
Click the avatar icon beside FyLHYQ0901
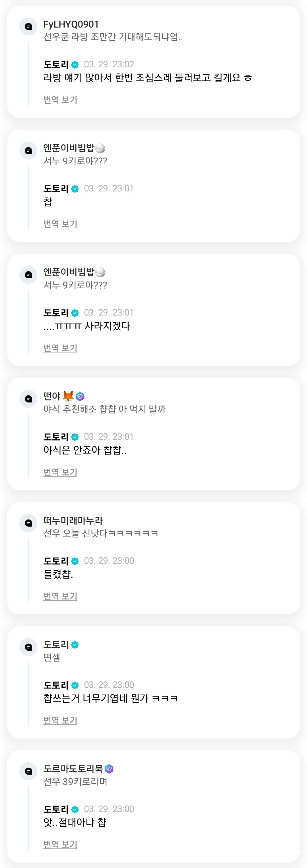(28, 26)
